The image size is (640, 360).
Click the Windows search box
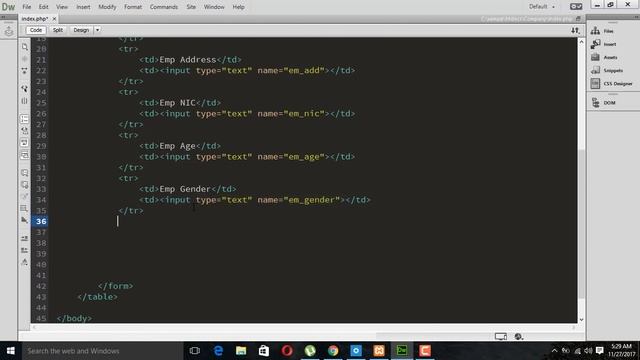coord(102,351)
